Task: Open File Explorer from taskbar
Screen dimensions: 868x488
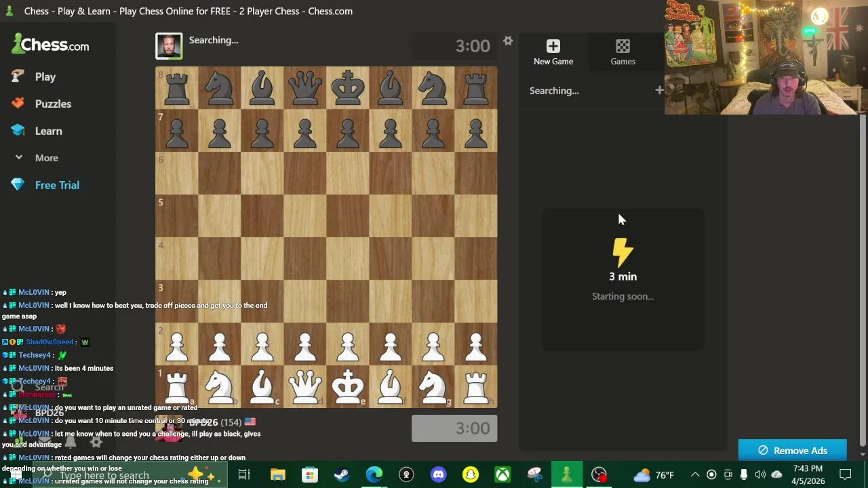Action: [x=277, y=475]
